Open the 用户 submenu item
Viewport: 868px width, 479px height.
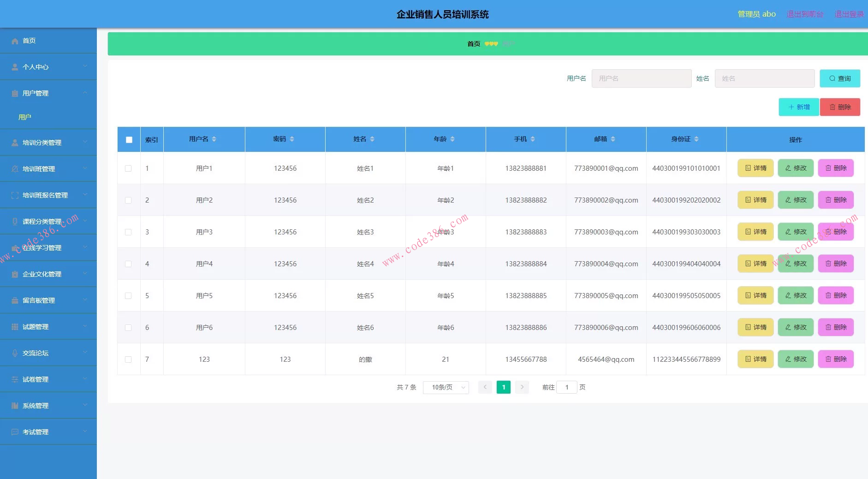(25, 117)
